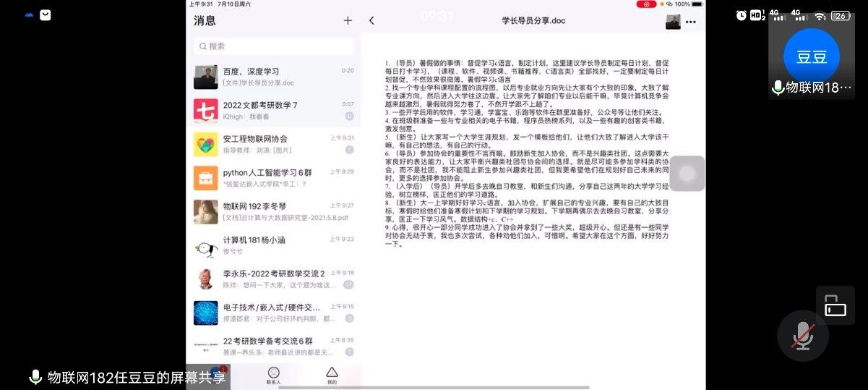Screen dimensions: 868x390
Task: Tap the 豆豆 participant video tile
Action: coord(811,57)
